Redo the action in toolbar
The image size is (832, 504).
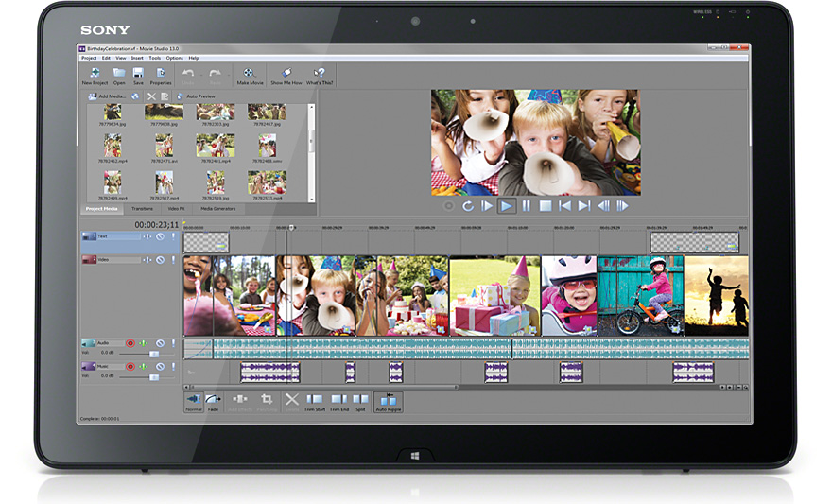pos(215,76)
